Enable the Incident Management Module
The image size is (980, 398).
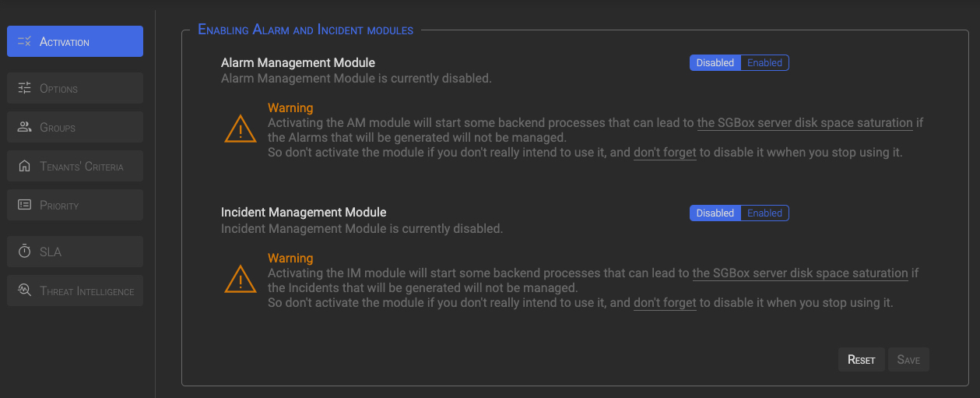coord(764,213)
